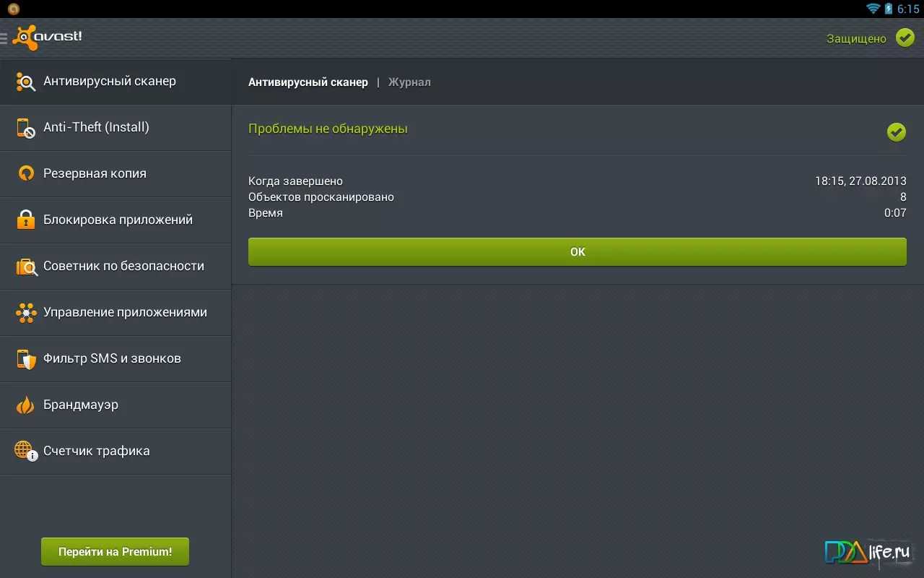Screen dimensions: 924x578
Task: Tap the globe icon for Счетчик трафика
Action: (26, 451)
